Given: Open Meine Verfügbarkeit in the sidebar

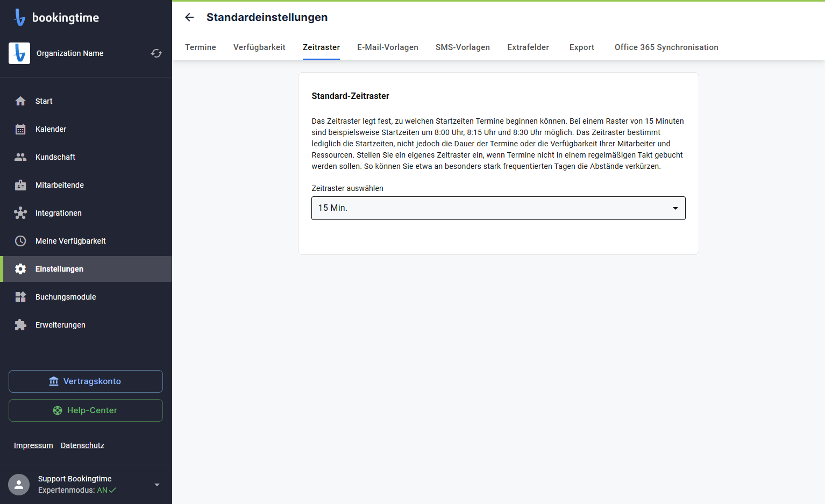Looking at the screenshot, I should (x=86, y=241).
